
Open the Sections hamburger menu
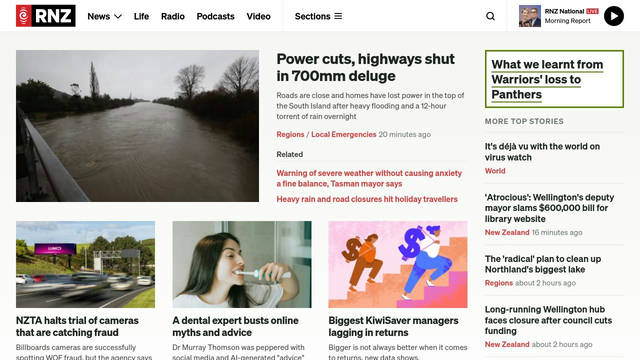pyautogui.click(x=318, y=16)
